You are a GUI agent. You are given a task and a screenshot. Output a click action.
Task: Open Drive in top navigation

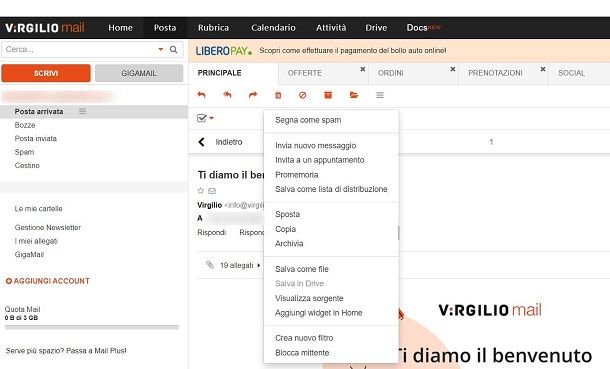376,28
